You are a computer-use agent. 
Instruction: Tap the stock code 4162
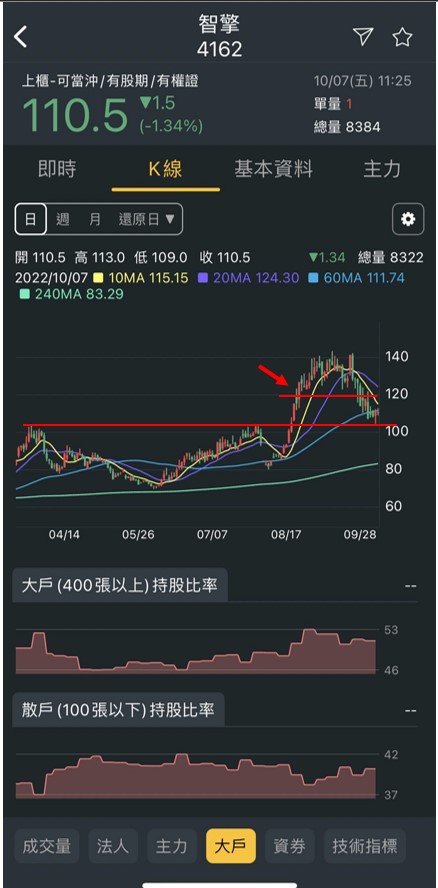219,49
